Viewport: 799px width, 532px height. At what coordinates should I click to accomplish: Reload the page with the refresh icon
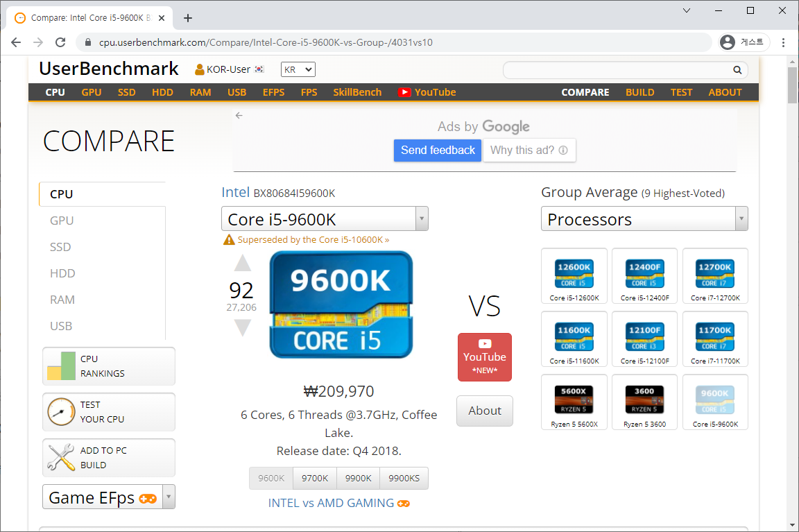(60, 42)
